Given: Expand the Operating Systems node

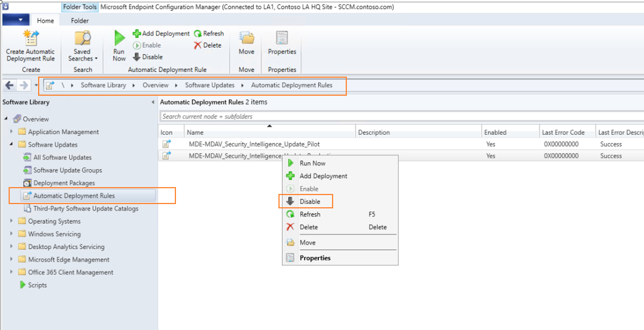Looking at the screenshot, I should coord(11,221).
